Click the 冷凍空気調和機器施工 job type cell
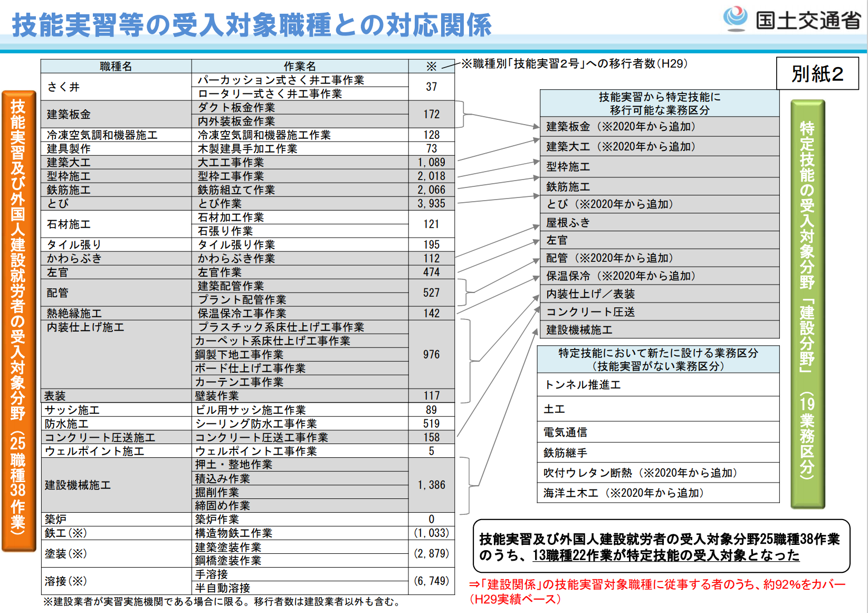This screenshot has height=613, width=868. (116, 135)
